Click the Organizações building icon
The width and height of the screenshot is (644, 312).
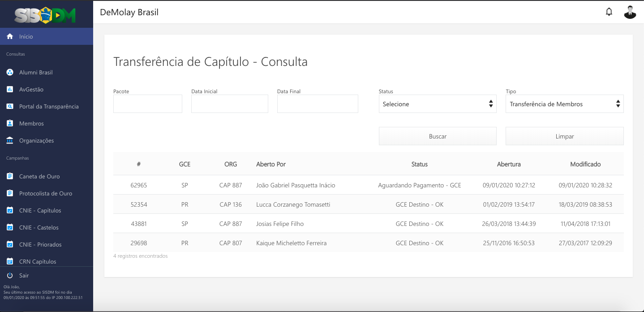pyautogui.click(x=10, y=141)
